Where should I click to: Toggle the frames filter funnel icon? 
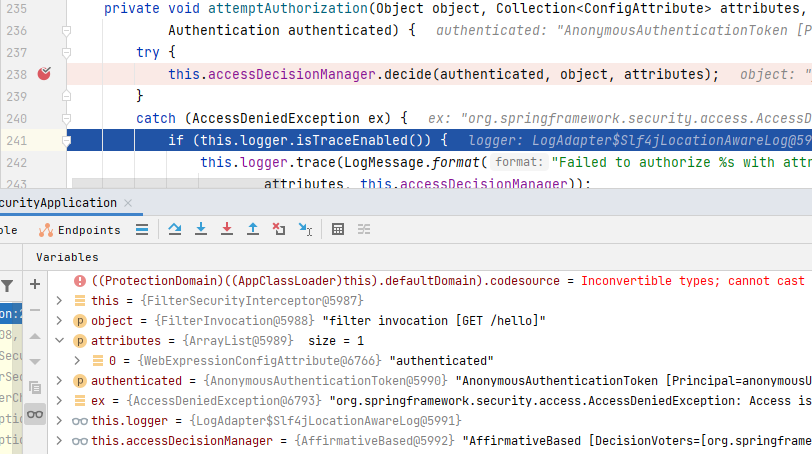(7, 286)
